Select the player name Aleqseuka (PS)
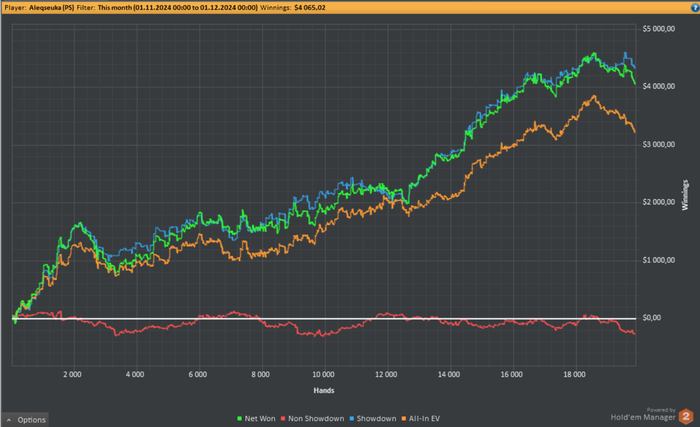The width and height of the screenshot is (700, 427). tap(51, 8)
